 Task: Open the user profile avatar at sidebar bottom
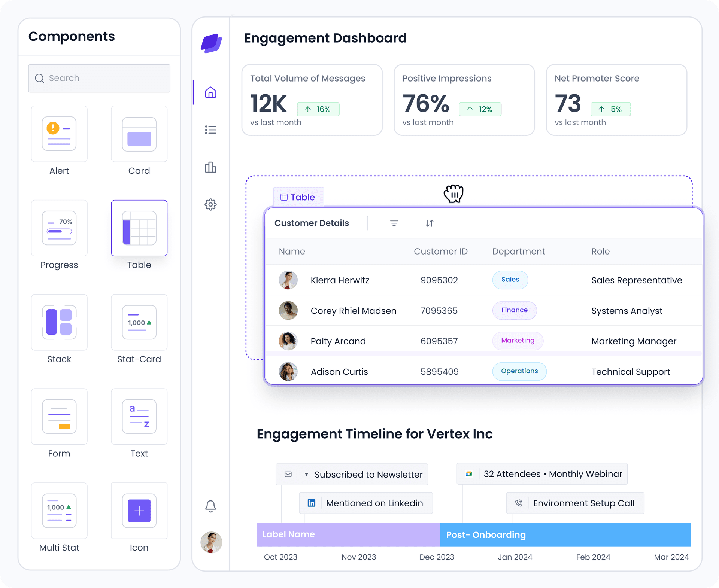point(211,542)
